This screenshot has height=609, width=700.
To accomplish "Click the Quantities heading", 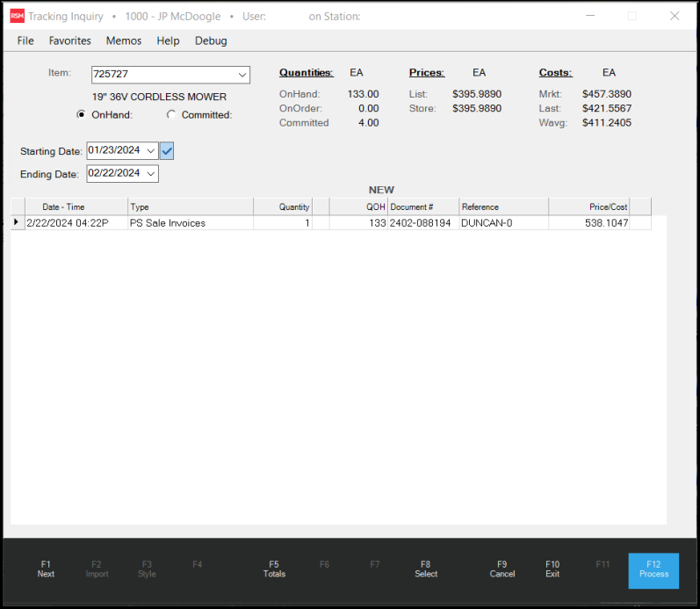I will pyautogui.click(x=307, y=73).
